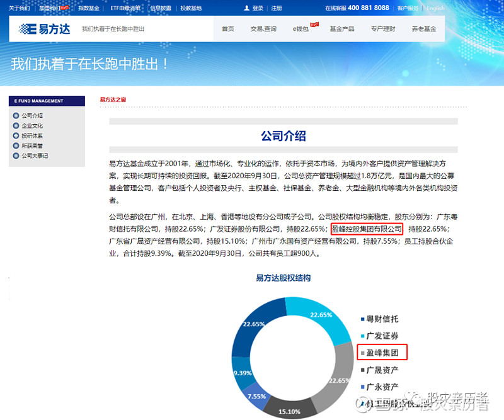Click the bullet icon next to 公司大事记

[x=16, y=156]
